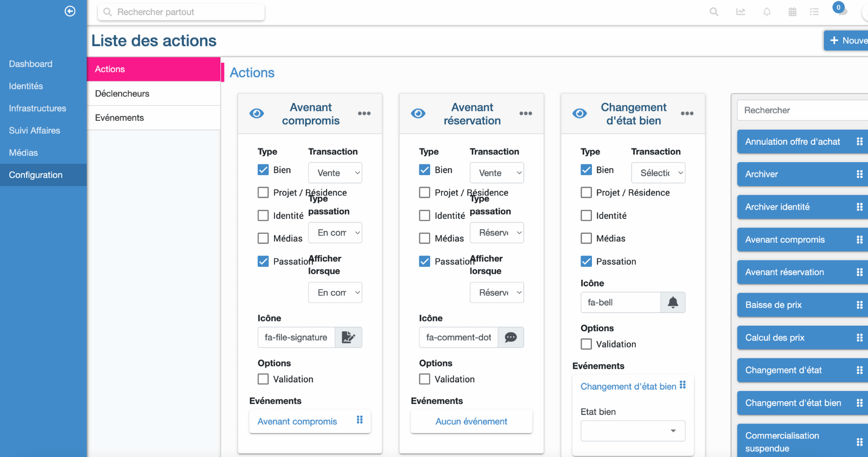Open Transaction dropdown Vente in Avenant compromis
The image size is (868, 457).
coord(335,173)
